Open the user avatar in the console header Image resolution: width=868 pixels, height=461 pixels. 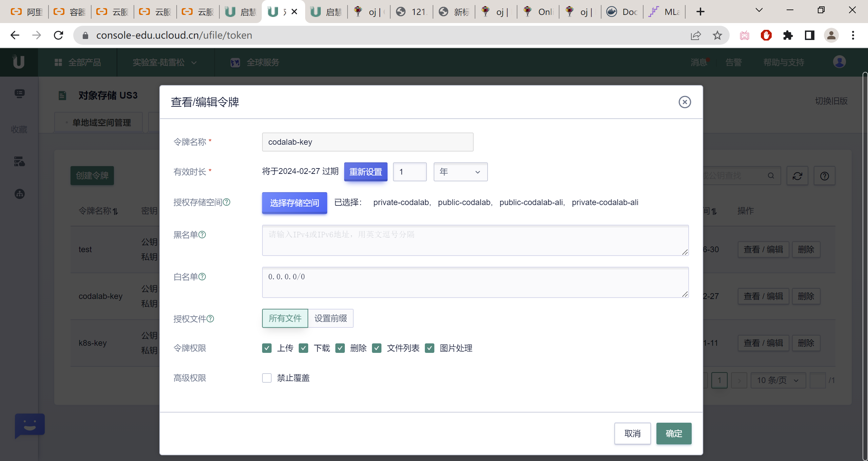[839, 62]
